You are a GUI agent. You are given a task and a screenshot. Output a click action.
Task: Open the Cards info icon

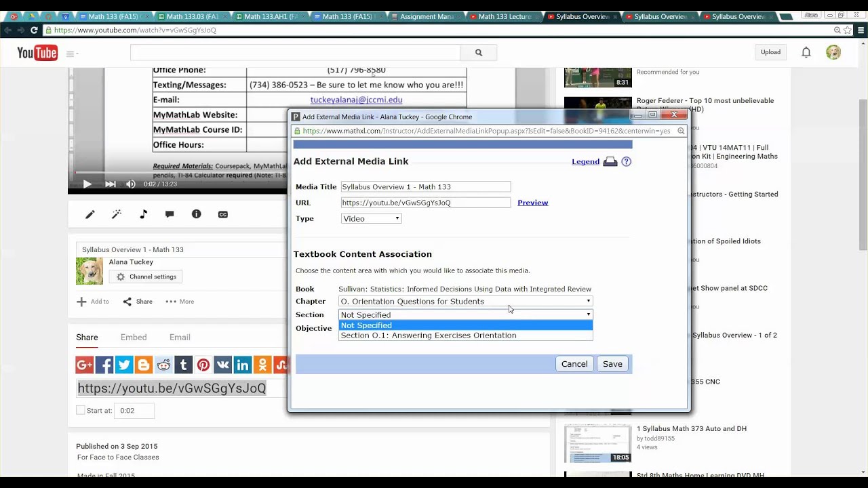(196, 214)
